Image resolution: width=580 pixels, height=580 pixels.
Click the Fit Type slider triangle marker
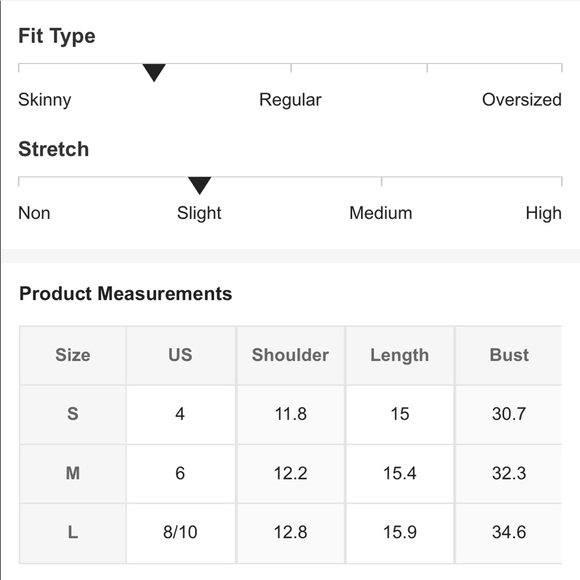[x=154, y=72]
